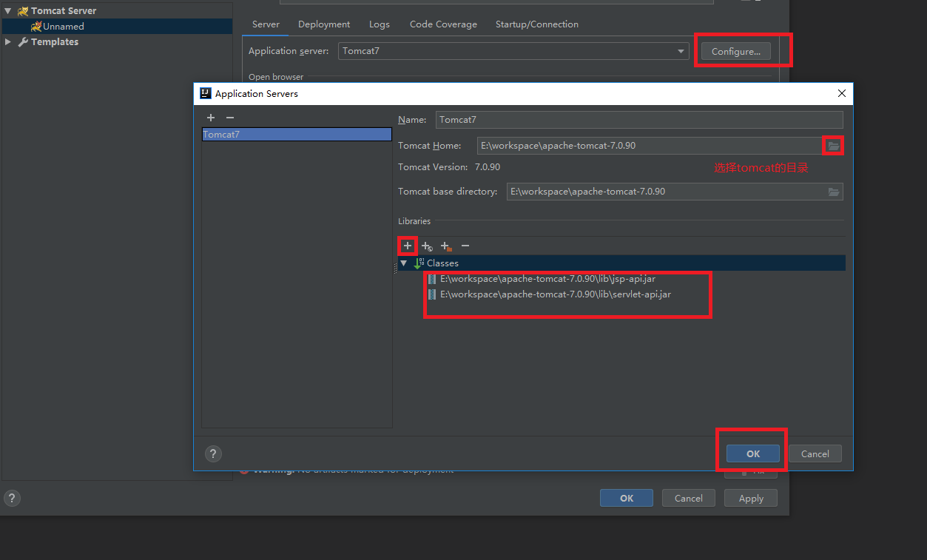Click the Tomcat Server tree label

[64, 11]
